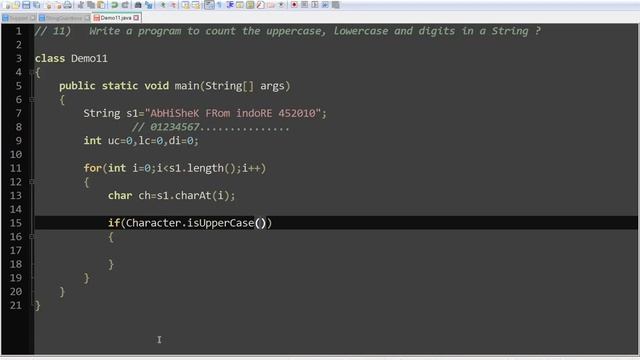The image size is (640, 360).
Task: Click the Folder as Workspace icon
Action: coord(271,5)
